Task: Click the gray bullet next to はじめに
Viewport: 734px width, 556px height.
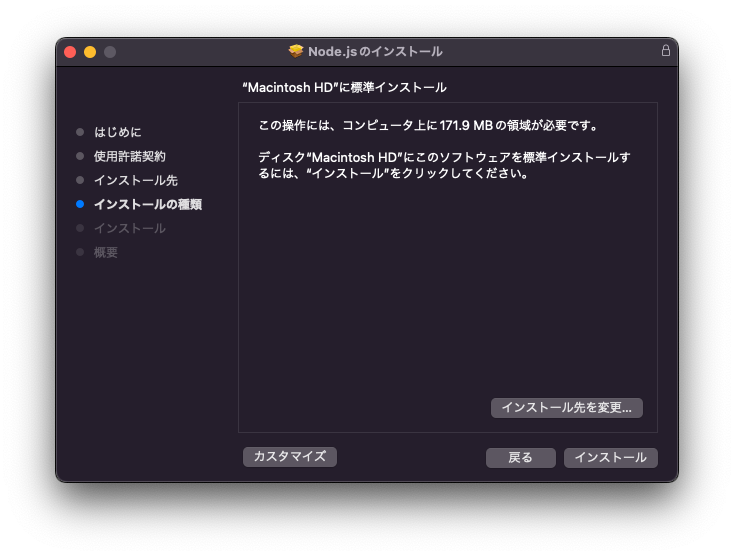Action: [80, 132]
